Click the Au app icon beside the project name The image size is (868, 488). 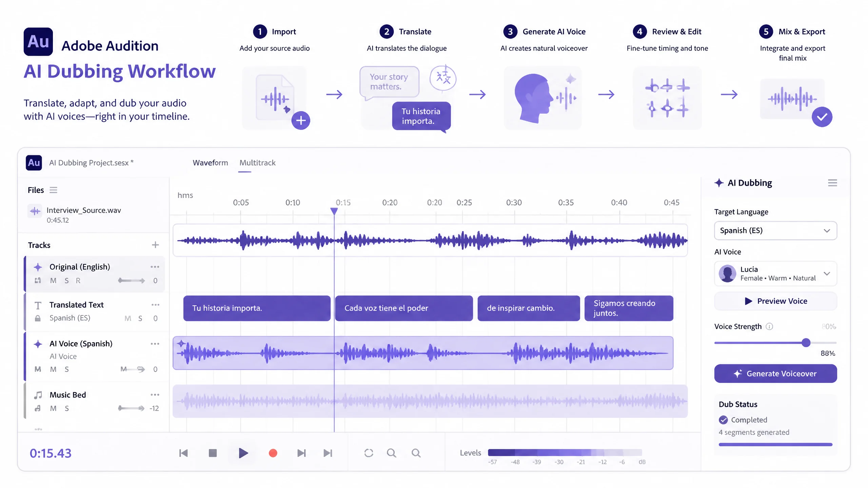point(34,163)
